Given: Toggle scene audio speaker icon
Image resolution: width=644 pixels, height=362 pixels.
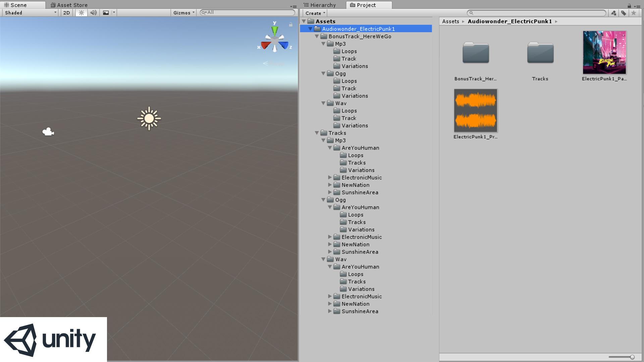Looking at the screenshot, I should tap(93, 13).
